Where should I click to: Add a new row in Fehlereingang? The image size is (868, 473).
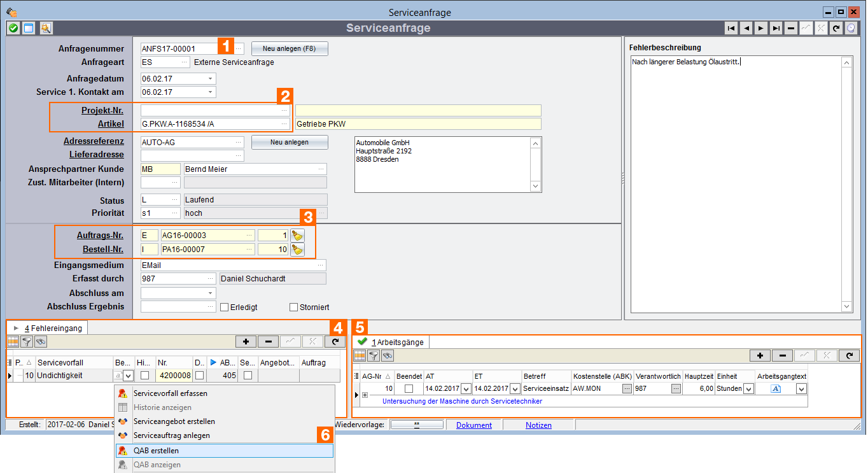click(246, 342)
